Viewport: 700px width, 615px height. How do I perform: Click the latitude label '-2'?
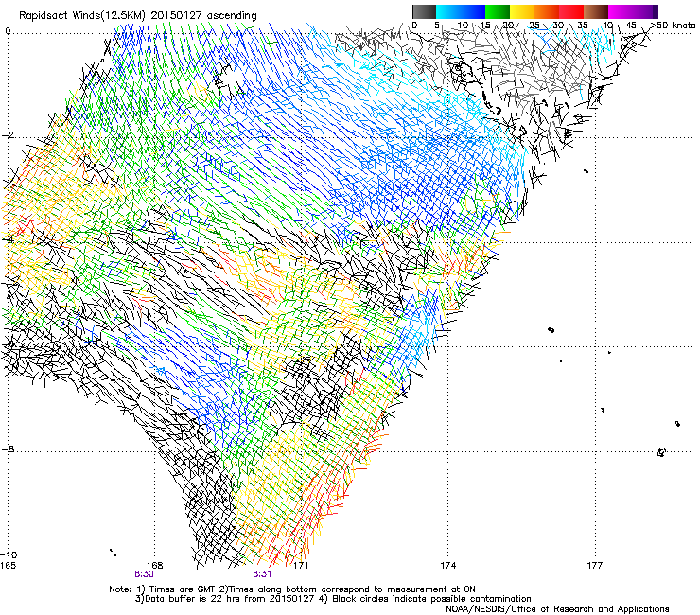(8, 135)
